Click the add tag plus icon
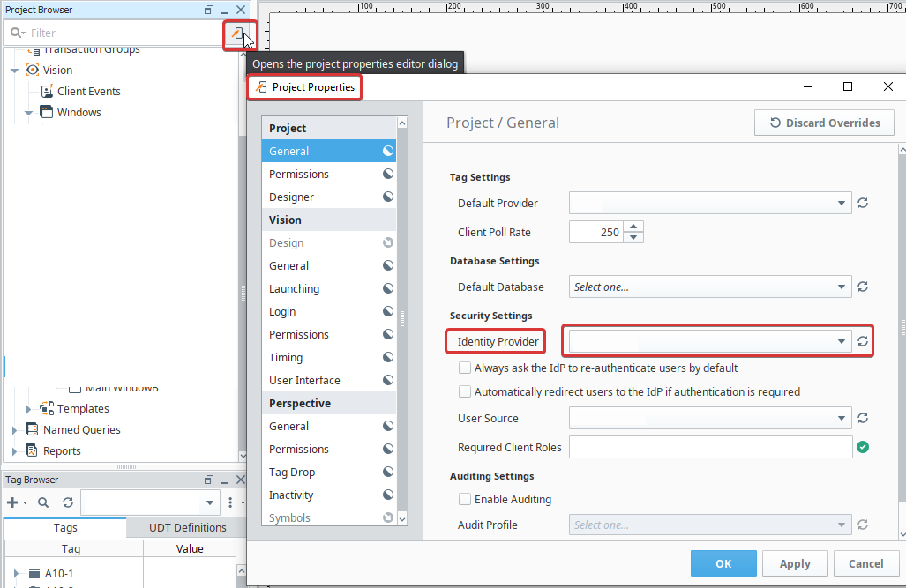Viewport: 906px width, 588px height. tap(12, 502)
